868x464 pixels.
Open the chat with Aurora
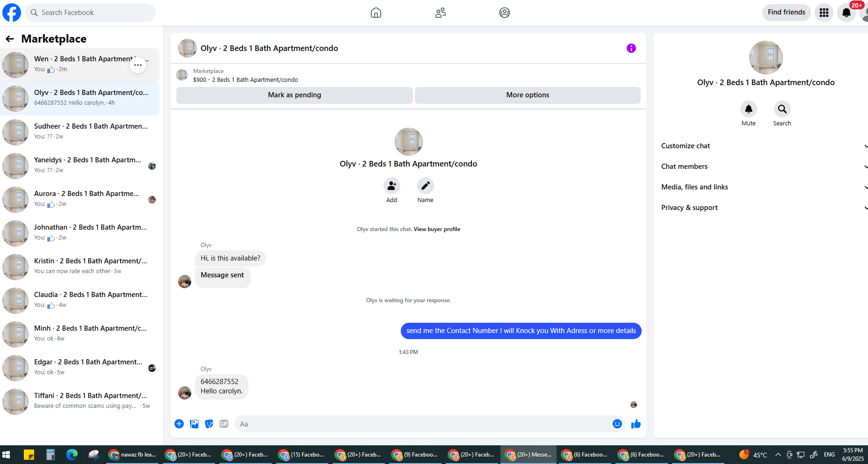coord(80,200)
